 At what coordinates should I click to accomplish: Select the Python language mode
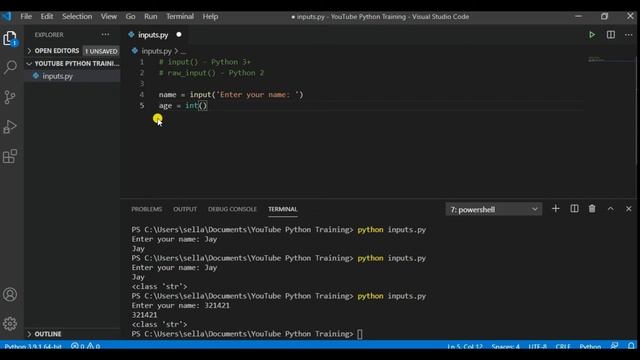click(590, 347)
